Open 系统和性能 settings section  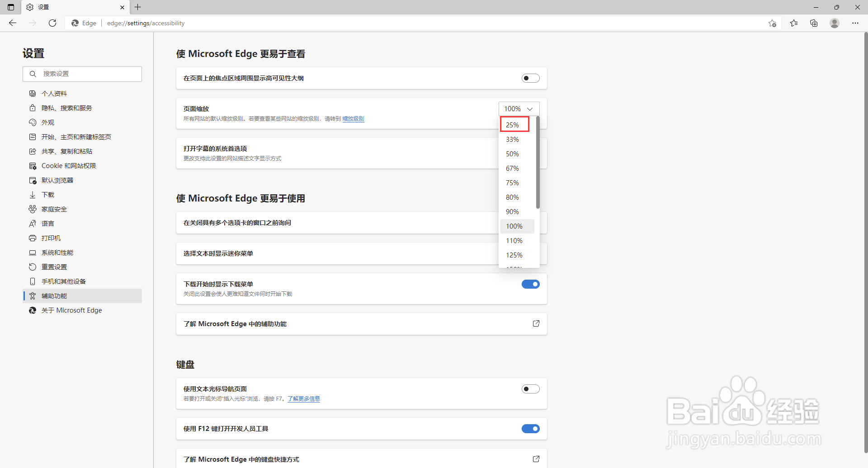(82, 253)
